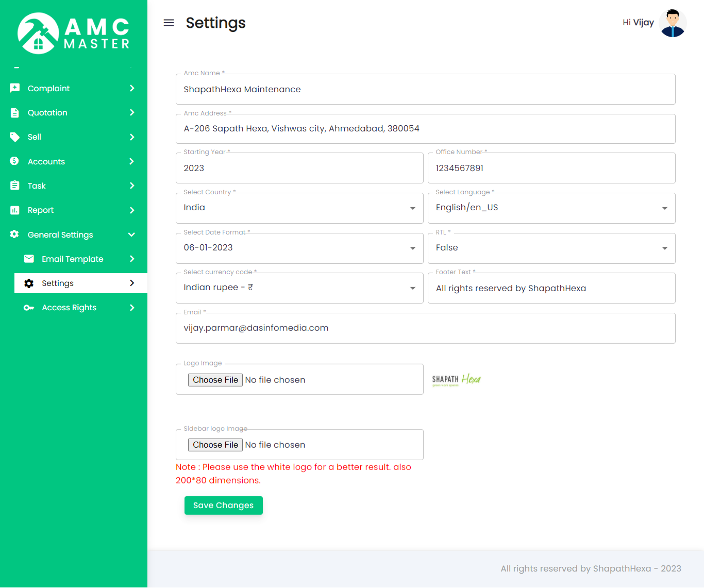Click the Report bar-chart icon
The image size is (704, 588).
coord(14,210)
